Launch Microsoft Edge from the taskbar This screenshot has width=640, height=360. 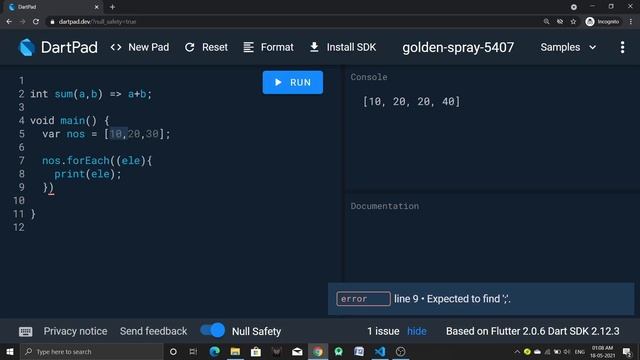tap(214, 351)
